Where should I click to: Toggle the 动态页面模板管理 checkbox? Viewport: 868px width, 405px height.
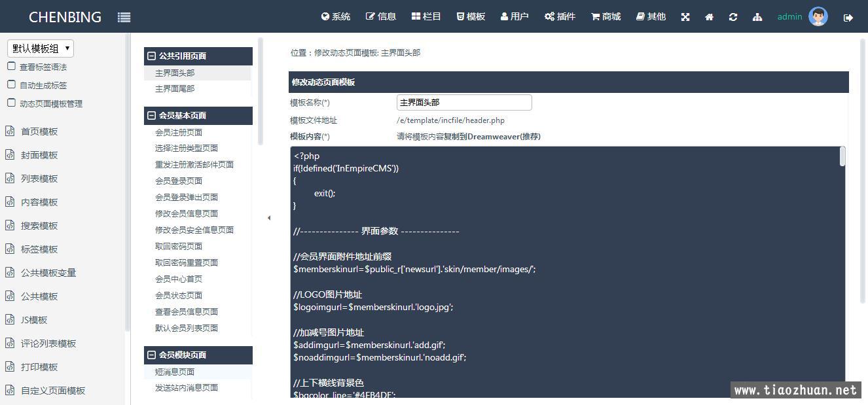[x=11, y=103]
